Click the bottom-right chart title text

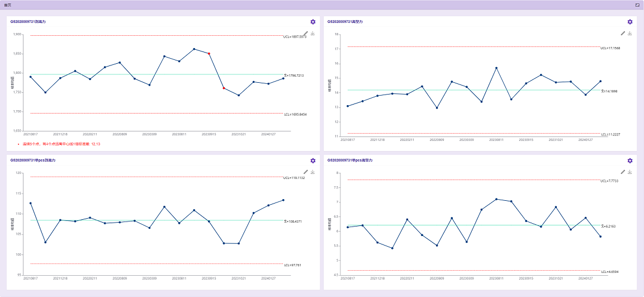coord(349,160)
